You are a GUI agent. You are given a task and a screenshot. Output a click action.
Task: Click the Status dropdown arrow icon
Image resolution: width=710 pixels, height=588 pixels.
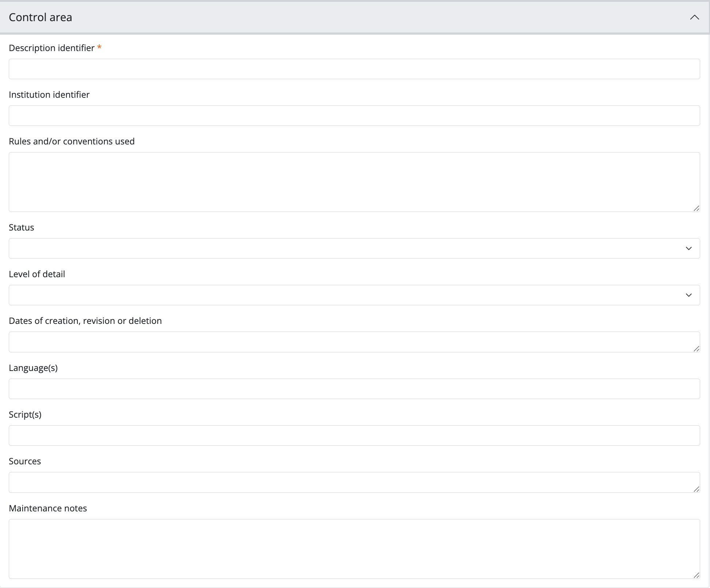[x=688, y=248]
